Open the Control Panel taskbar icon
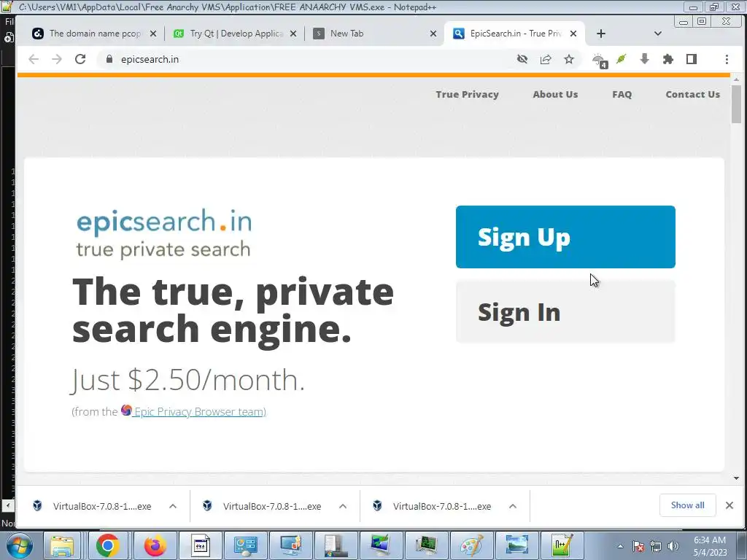 click(246, 545)
